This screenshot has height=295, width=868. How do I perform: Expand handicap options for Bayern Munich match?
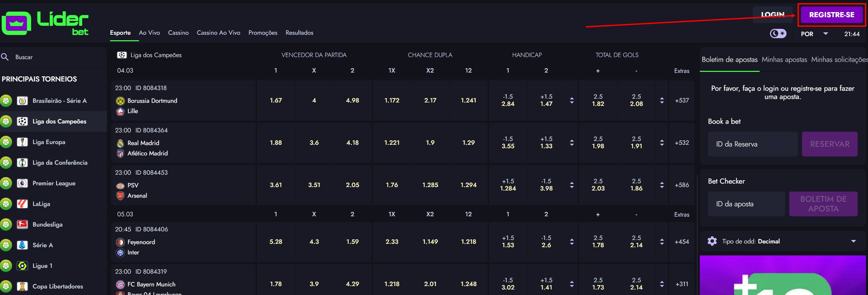click(572, 284)
